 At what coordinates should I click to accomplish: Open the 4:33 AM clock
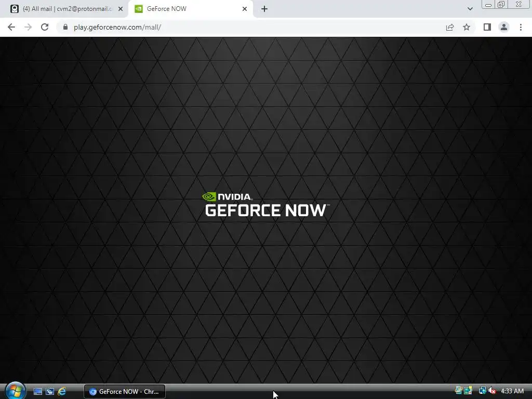pos(512,391)
